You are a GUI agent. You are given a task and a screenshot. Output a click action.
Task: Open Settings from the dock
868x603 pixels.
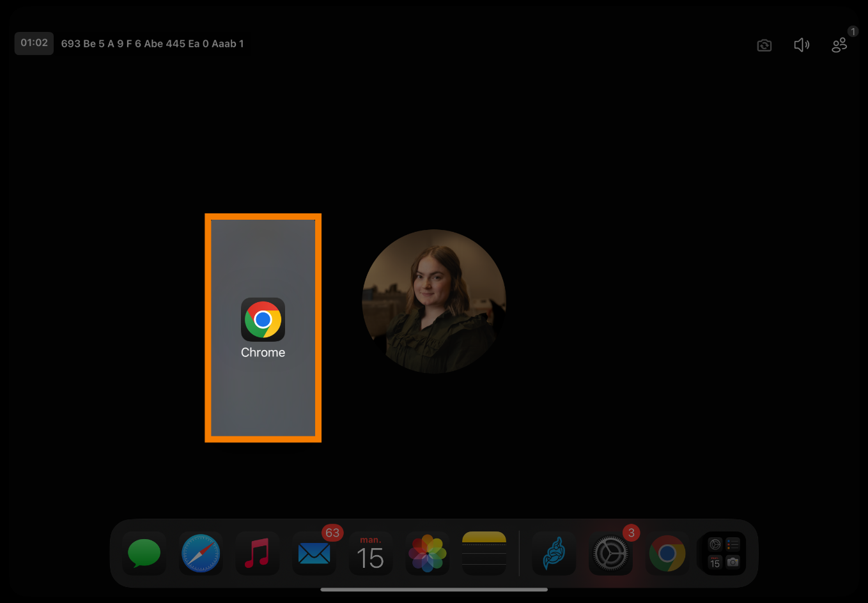coord(610,554)
